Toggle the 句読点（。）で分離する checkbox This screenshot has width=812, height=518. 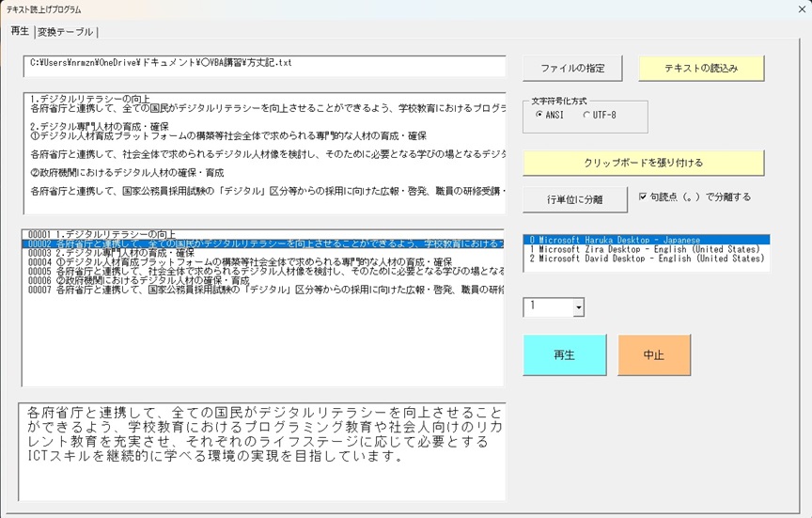(643, 197)
